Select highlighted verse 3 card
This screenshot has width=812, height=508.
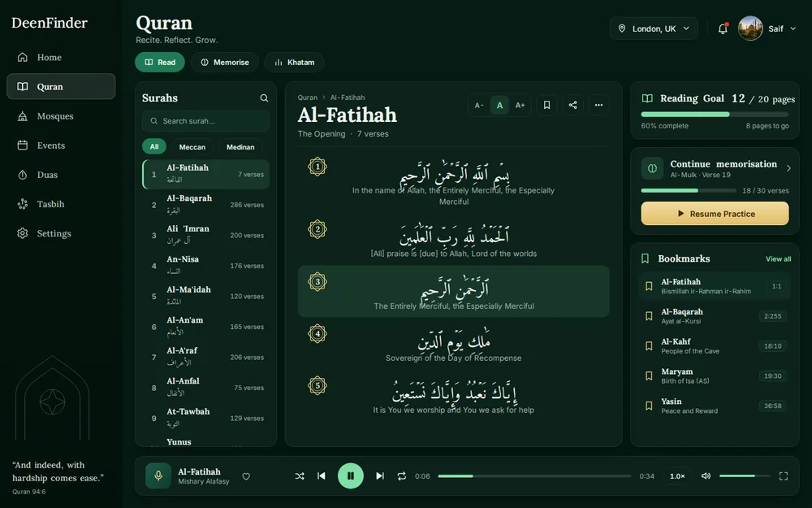tap(453, 291)
